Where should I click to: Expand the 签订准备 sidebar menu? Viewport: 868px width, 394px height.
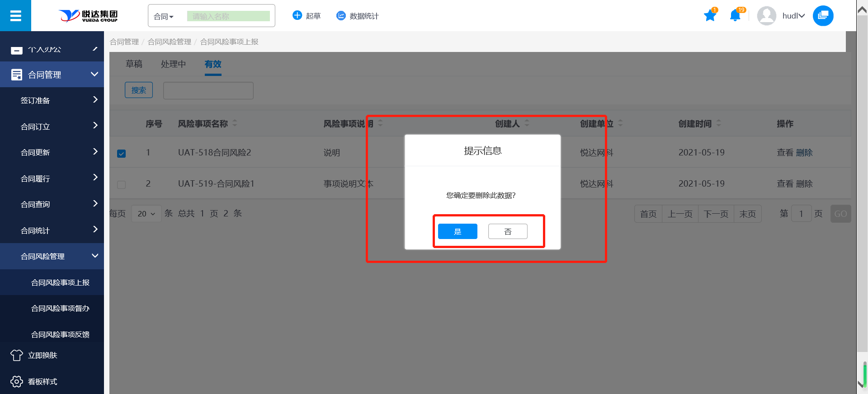click(52, 100)
